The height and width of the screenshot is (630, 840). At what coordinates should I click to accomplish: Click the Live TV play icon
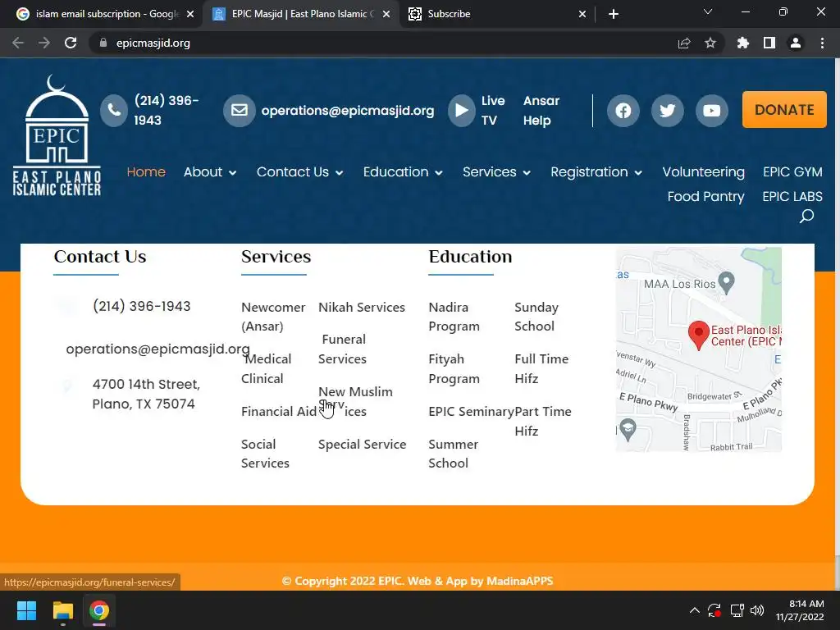coord(461,111)
